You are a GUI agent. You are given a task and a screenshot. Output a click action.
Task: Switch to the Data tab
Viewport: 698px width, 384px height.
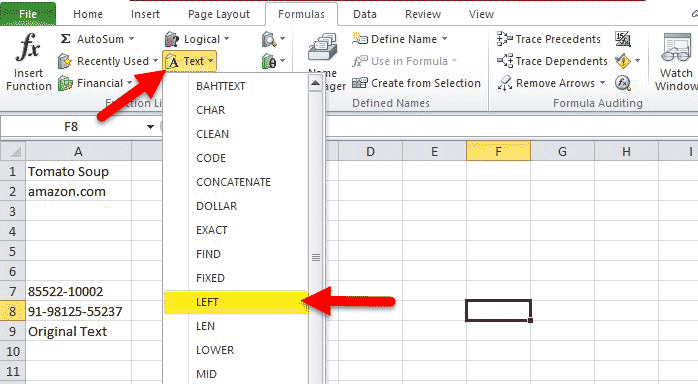pyautogui.click(x=365, y=14)
